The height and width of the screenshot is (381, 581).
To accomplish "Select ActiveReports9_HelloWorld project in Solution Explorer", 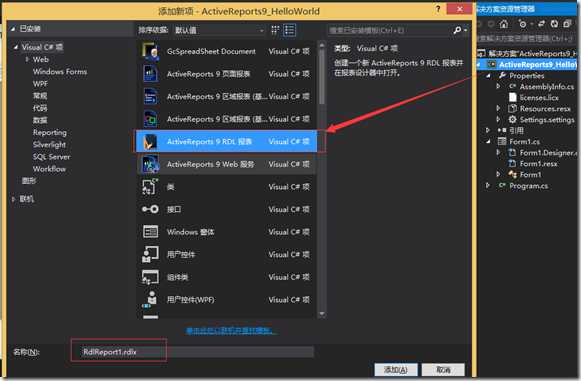I will (537, 64).
